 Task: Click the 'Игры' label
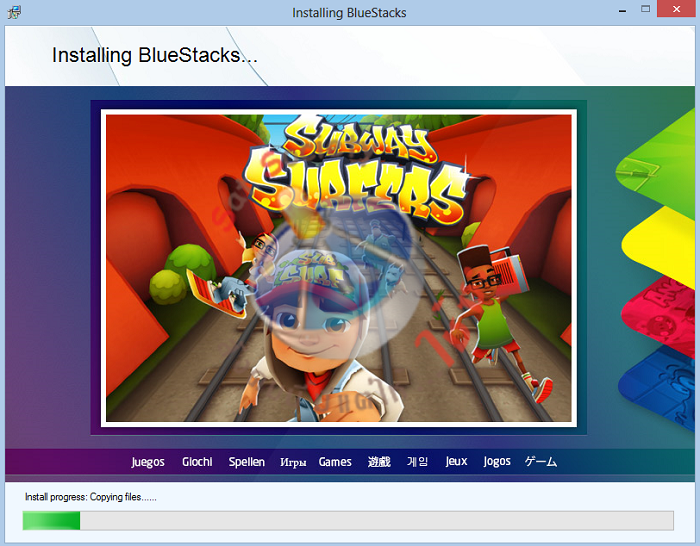[x=293, y=463]
